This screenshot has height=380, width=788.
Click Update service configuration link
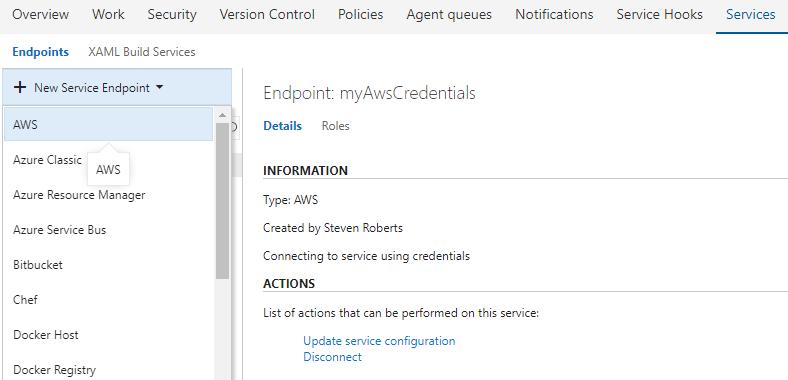379,341
